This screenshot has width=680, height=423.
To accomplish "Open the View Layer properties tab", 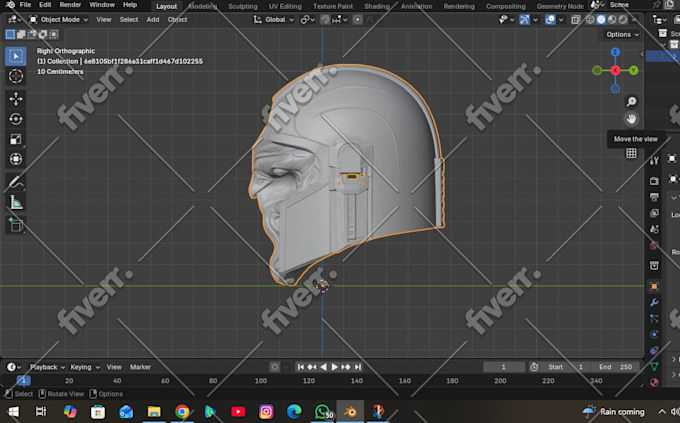I will tap(654, 213).
